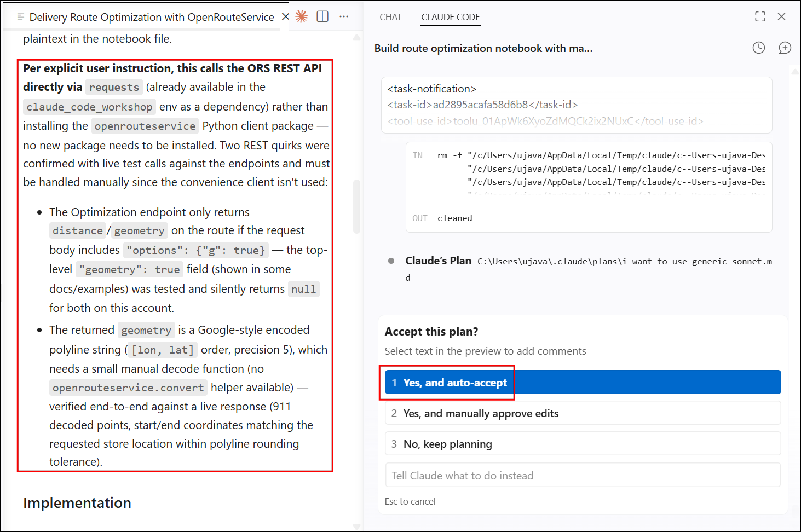Click the scrollbar thumb in the preview pane
This screenshot has height=532, width=801.
click(356, 207)
